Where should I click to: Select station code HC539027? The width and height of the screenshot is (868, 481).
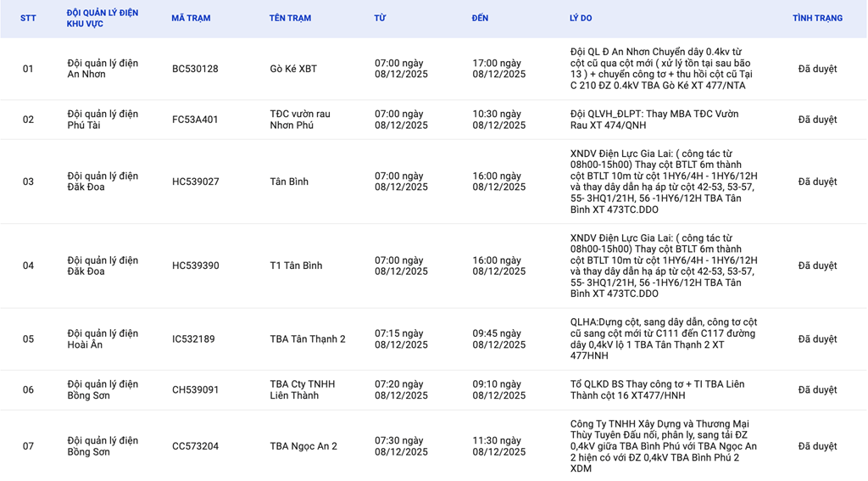tap(195, 182)
